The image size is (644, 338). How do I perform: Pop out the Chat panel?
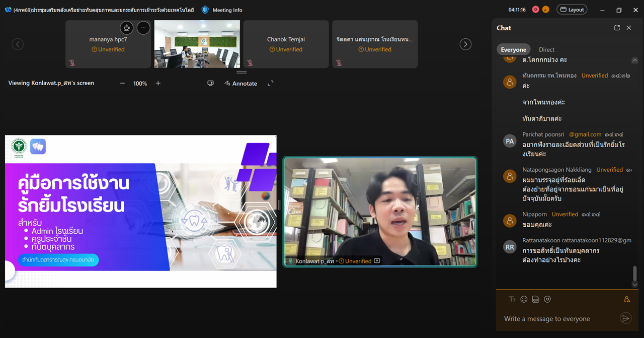pyautogui.click(x=617, y=28)
